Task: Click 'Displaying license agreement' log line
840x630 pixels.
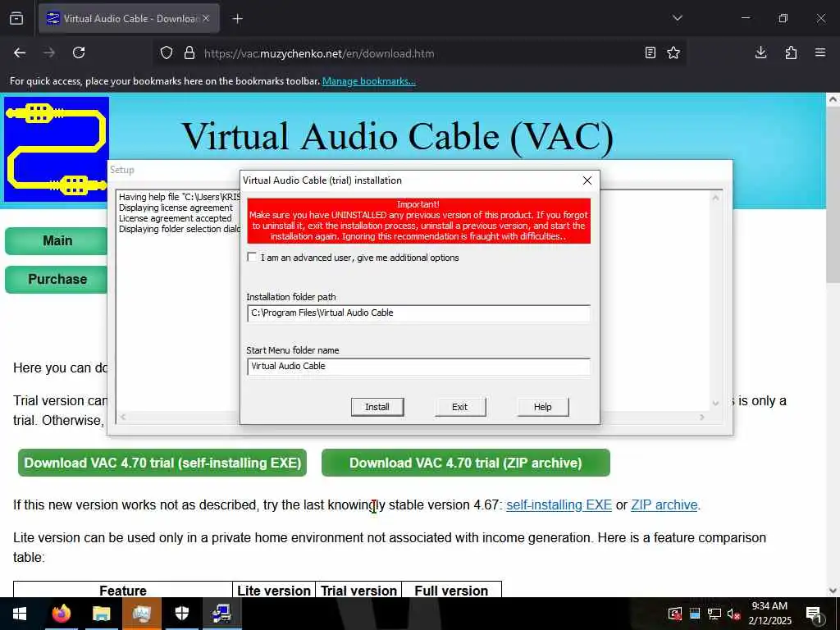Action: 176,208
